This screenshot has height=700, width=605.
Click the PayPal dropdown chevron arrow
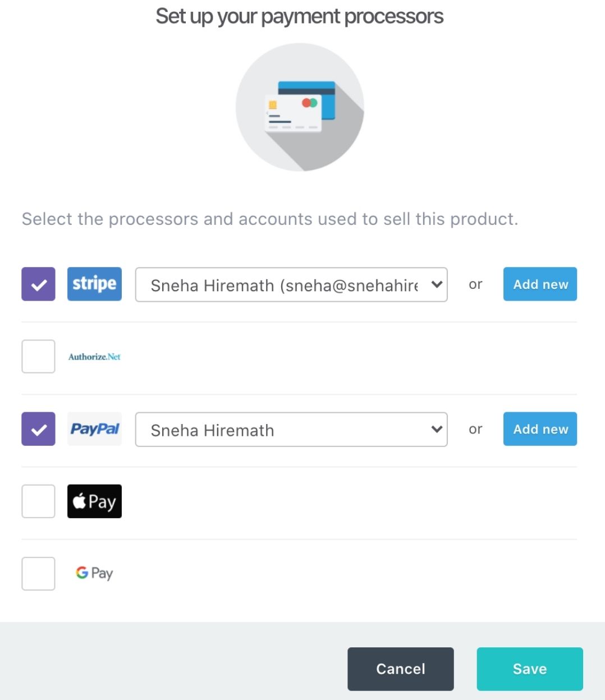click(437, 429)
